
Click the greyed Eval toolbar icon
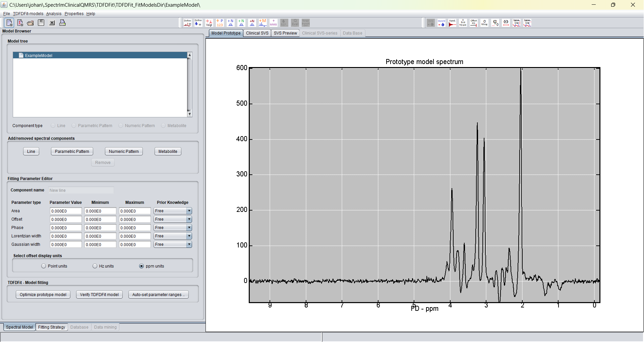[295, 23]
